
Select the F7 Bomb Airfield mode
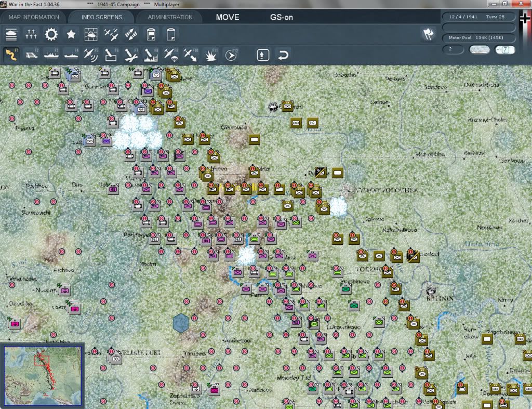click(x=131, y=55)
